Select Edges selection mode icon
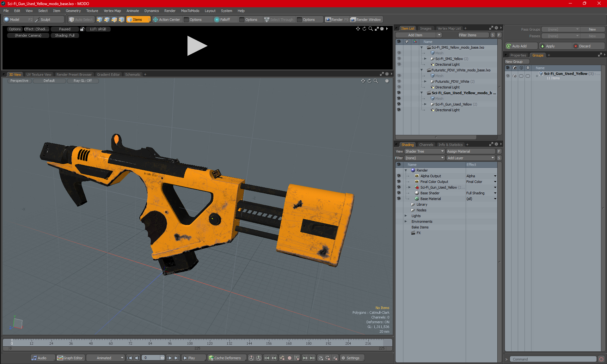 tap(107, 20)
